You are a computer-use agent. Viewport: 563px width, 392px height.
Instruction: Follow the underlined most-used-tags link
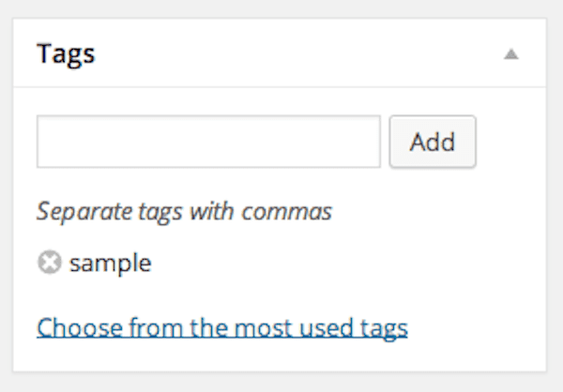coord(221,328)
